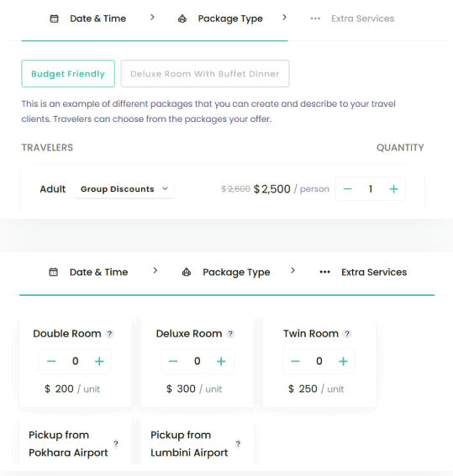Remove one Twin Room unit
453x476 pixels.
[x=295, y=362]
